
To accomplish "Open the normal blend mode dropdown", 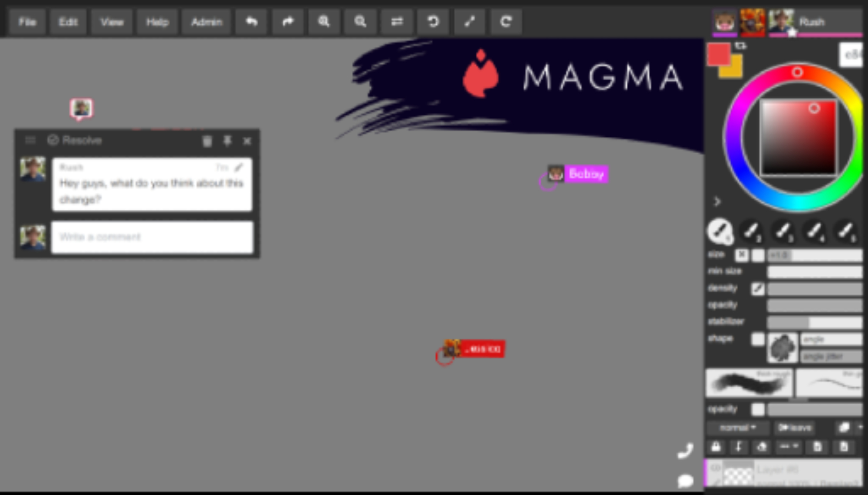I will pyautogui.click(x=737, y=428).
